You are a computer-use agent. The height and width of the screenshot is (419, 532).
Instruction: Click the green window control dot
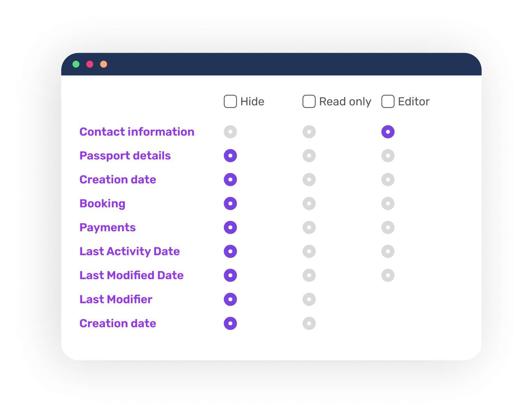[76, 64]
